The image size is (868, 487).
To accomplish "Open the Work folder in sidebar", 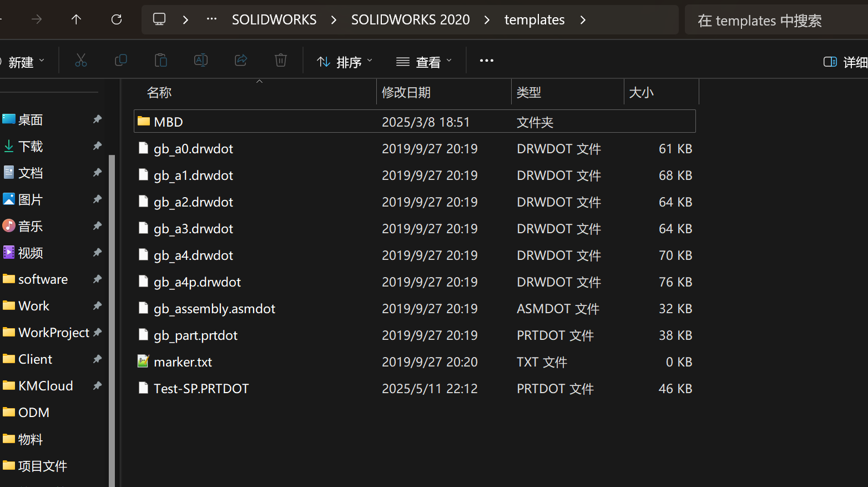I will pyautogui.click(x=34, y=306).
